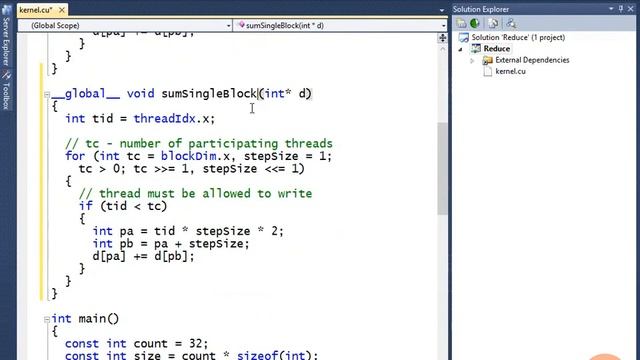The height and width of the screenshot is (360, 640).
Task: Click the Reduce project icon
Action: 476,49
